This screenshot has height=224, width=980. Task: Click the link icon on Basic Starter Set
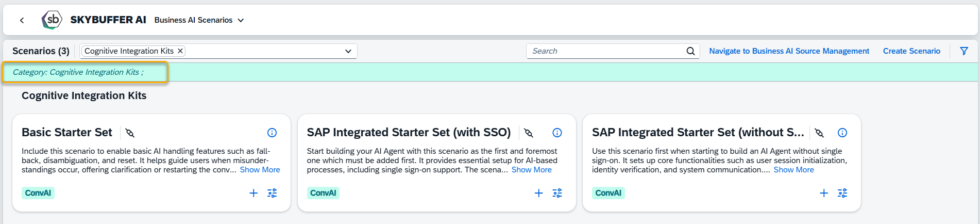click(x=130, y=133)
